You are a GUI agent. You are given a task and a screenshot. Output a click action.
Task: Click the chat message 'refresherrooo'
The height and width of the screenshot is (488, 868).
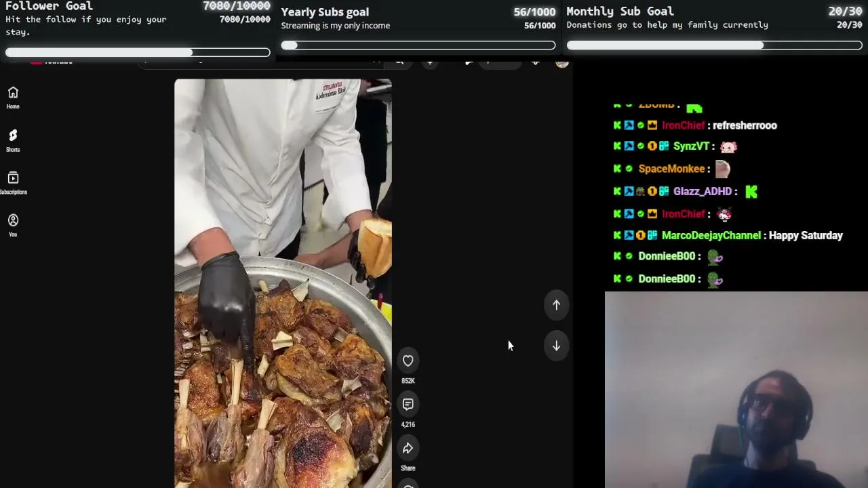coord(745,125)
